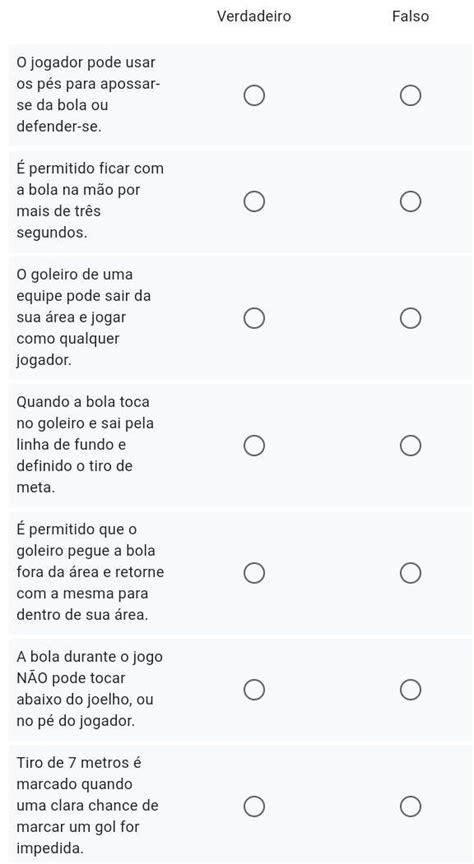The image size is (474, 864).
Task: Mark Falso for 'Tiro de 7 metros' statement
Action: [411, 806]
